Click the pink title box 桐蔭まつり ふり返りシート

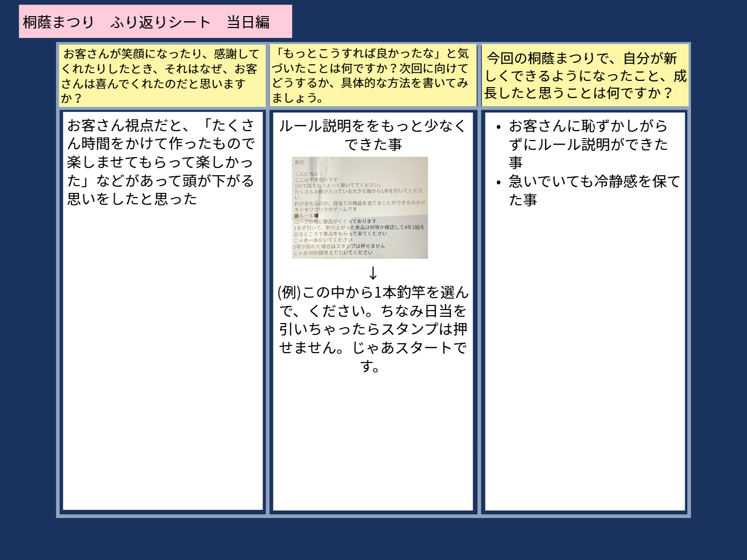(155, 22)
